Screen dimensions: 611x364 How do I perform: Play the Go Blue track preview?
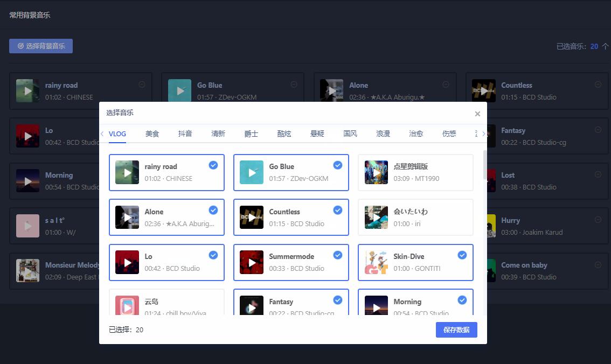click(x=252, y=172)
